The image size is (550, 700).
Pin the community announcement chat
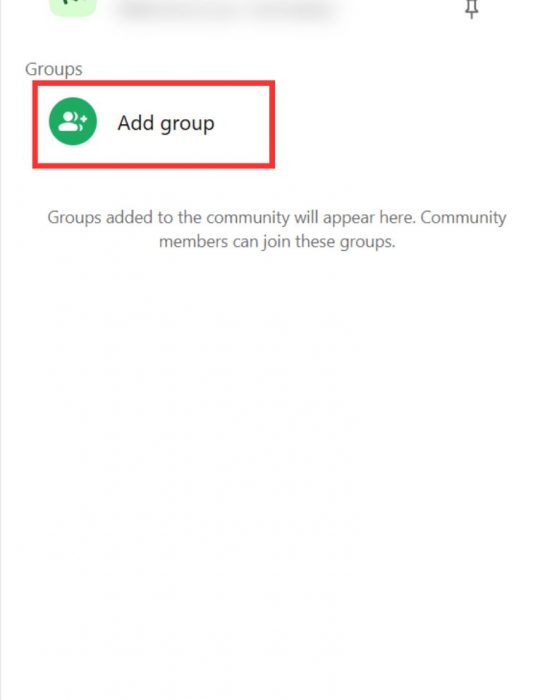[x=471, y=9]
